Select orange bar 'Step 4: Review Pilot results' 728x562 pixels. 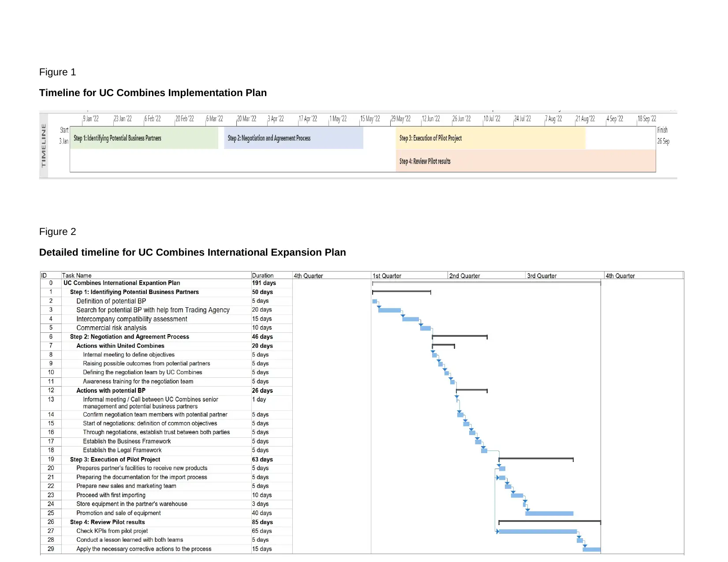pyautogui.click(x=526, y=161)
